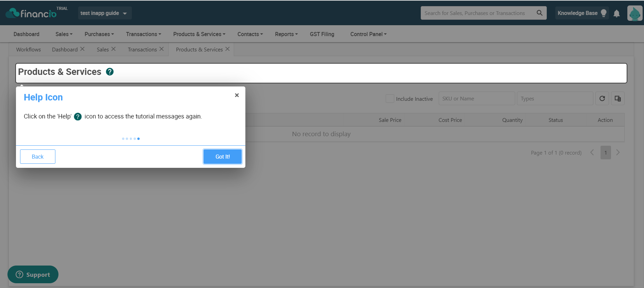Image resolution: width=644 pixels, height=288 pixels.
Task: Switch to the Dashboard tab
Action: coord(65,49)
